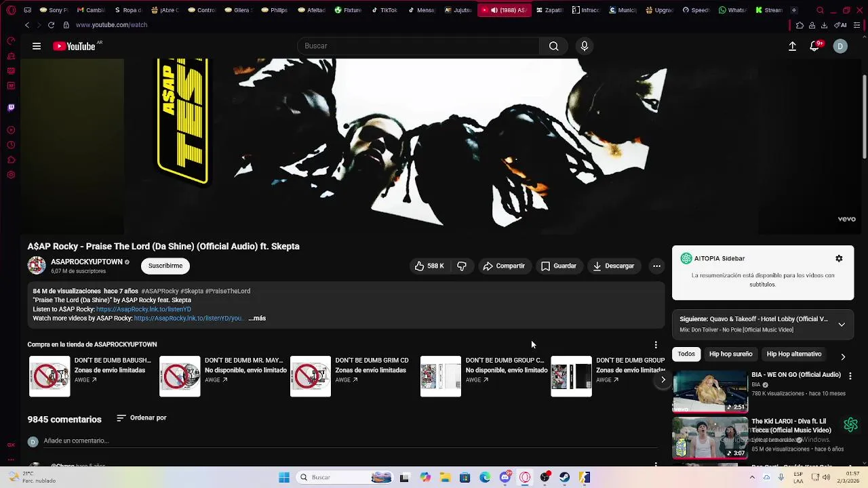Screen dimensions: 868x488
Task: Click the Añade un comentario field
Action: click(x=351, y=441)
